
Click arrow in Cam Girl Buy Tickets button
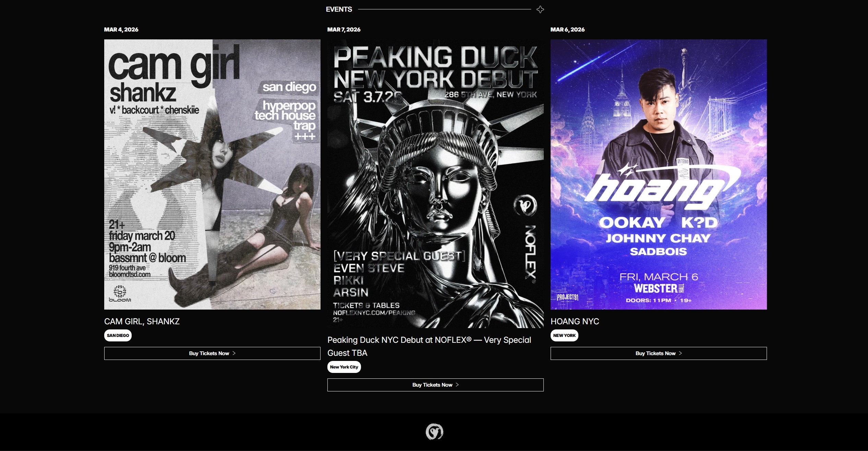point(234,353)
